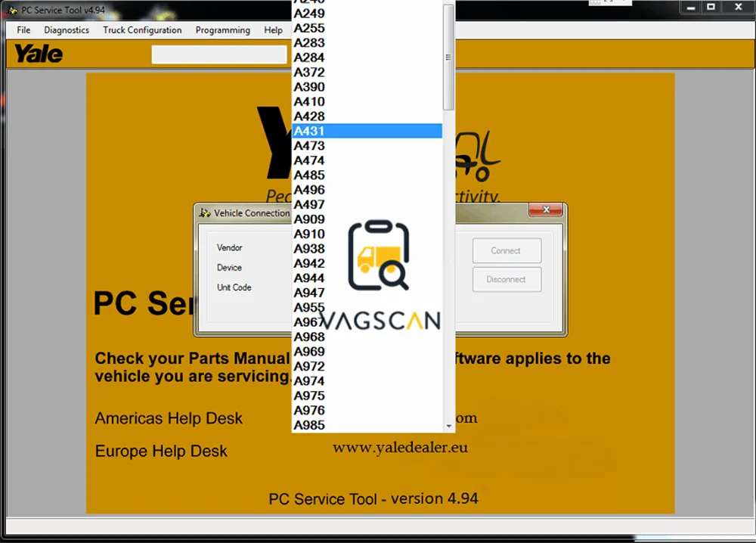Select unit code A474 in list
Image resolution: width=756 pixels, height=543 pixels.
pyautogui.click(x=367, y=160)
